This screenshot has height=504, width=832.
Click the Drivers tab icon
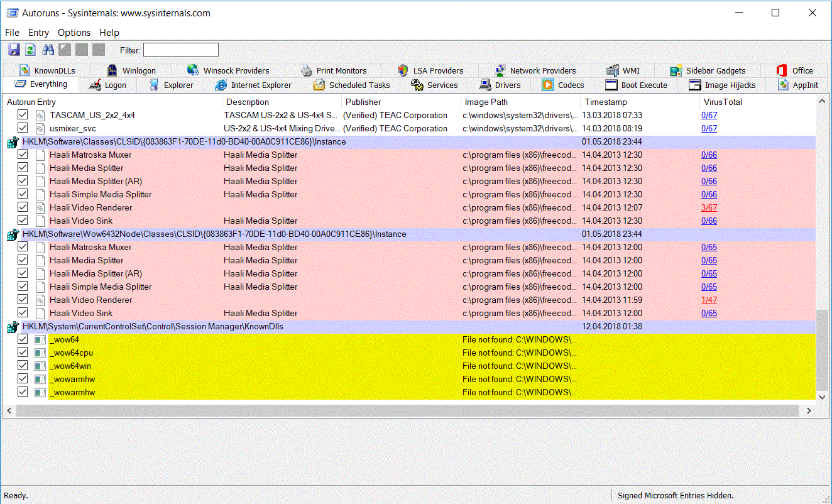(x=484, y=85)
